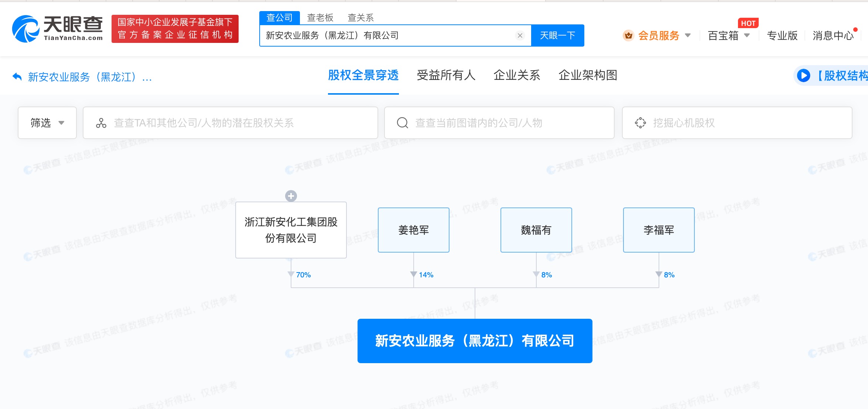Select the 魏福有 shareholder node

pyautogui.click(x=536, y=230)
